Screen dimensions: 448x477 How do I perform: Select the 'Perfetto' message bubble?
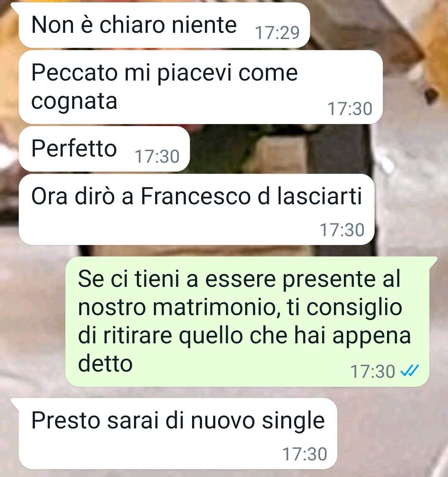coord(104,149)
